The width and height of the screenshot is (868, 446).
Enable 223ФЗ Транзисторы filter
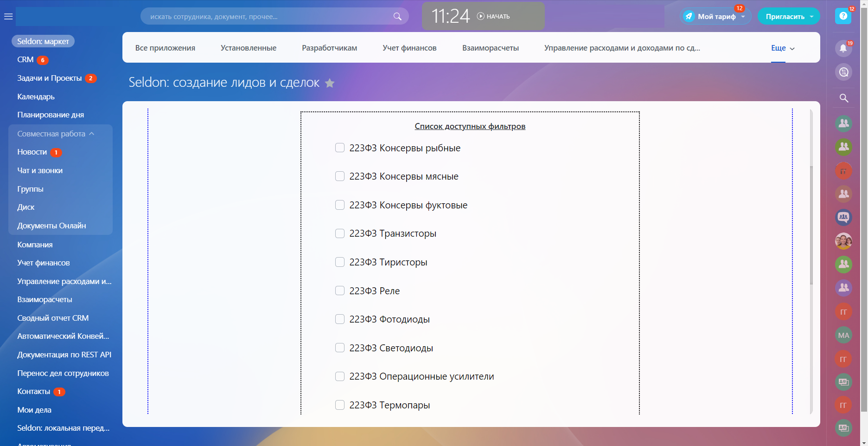(340, 233)
